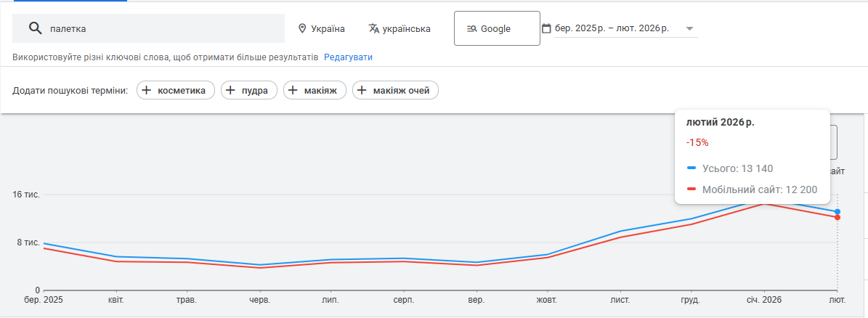The image size is (868, 318).
Task: Expand the date range dropdown arrow
Action: click(x=689, y=29)
